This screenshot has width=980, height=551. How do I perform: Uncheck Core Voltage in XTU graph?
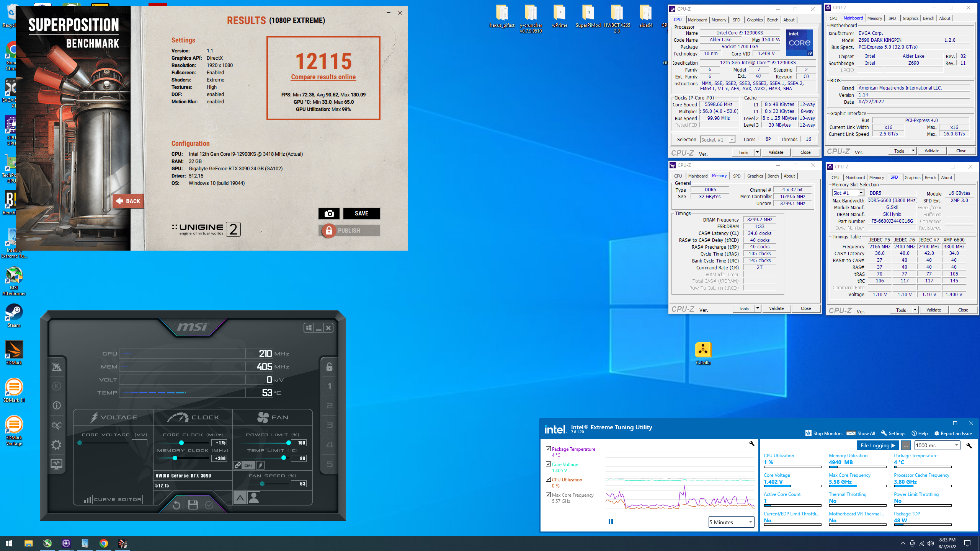(548, 464)
